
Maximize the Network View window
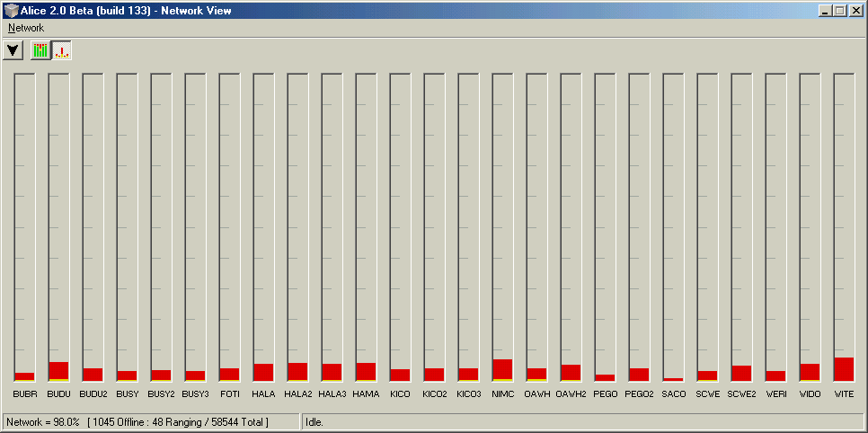point(839,10)
